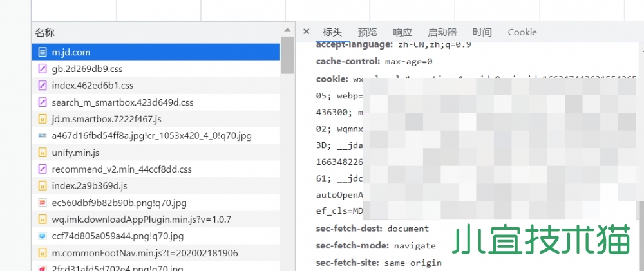Click the document value of sec-fetch-dest
Viewport: 644px width, 271px height.
point(408,229)
